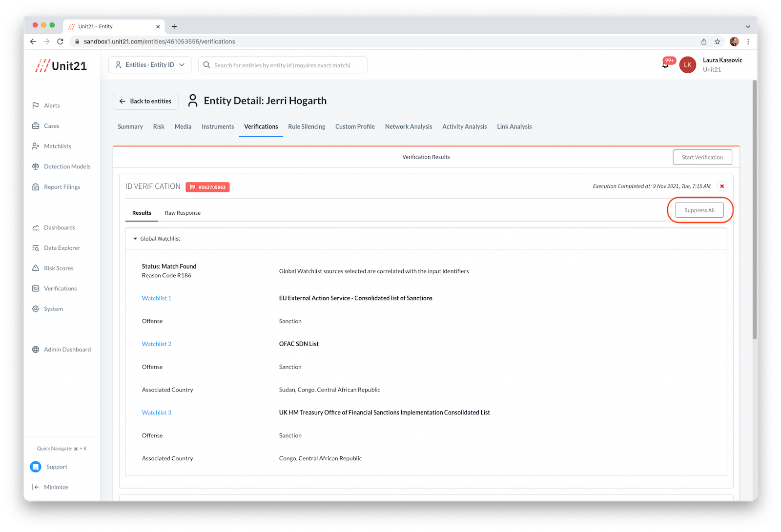Click Laura Kassovic user name
Image resolution: width=781 pixels, height=532 pixels.
722,60
